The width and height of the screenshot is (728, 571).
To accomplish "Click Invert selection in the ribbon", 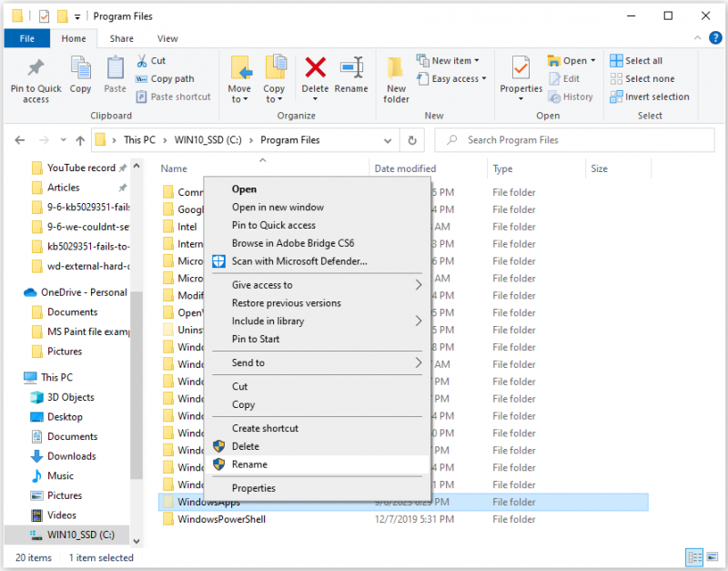I will click(x=650, y=97).
